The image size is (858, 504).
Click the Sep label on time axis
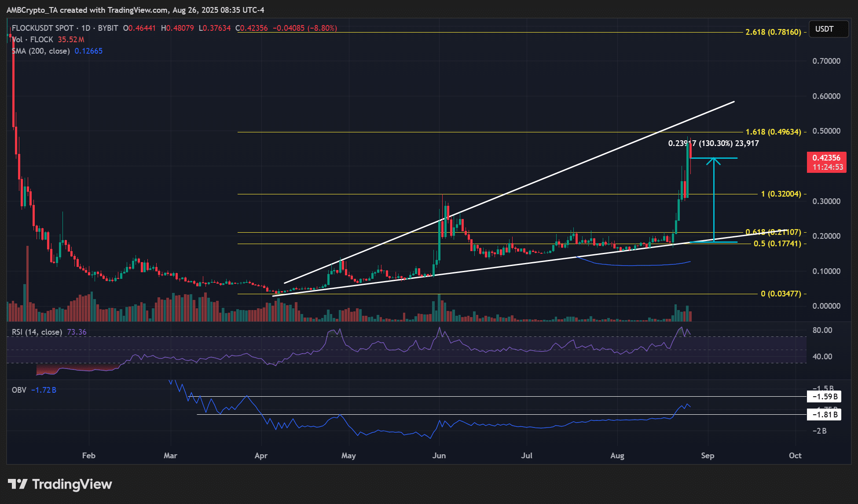click(x=707, y=456)
